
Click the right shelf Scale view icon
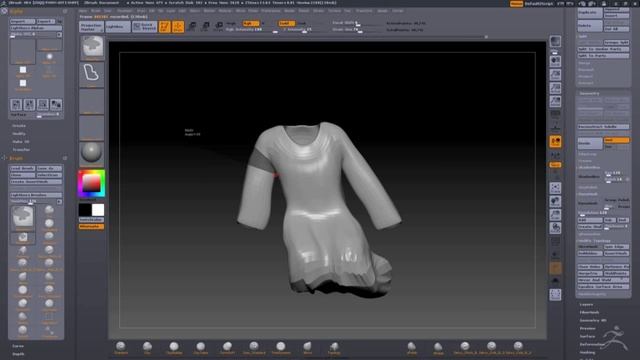coord(555,215)
